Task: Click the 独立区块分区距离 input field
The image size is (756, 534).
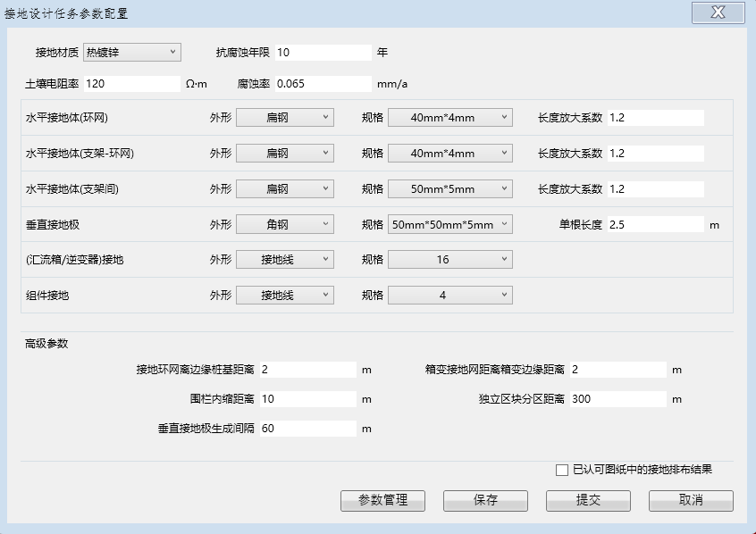Action: click(x=617, y=398)
